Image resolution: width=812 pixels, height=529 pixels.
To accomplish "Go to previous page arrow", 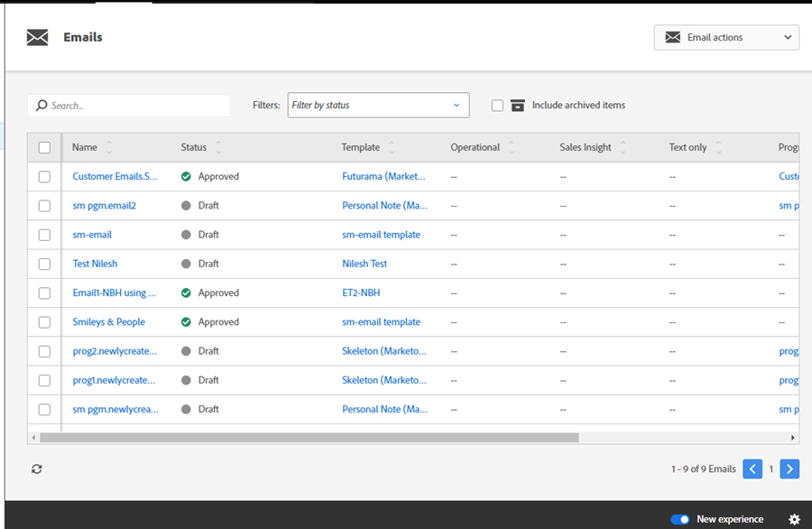I will coord(752,469).
